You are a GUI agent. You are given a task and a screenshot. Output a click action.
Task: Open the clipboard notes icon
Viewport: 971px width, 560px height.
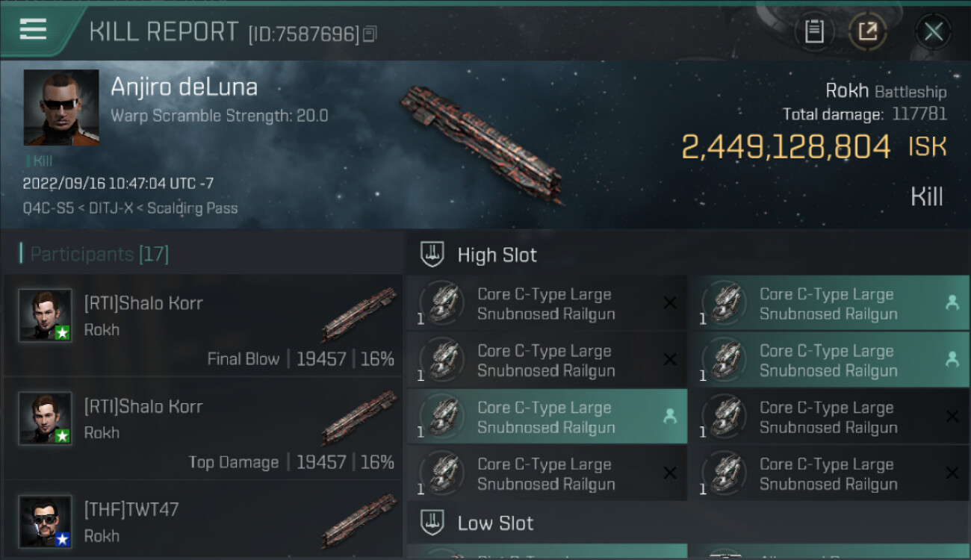(x=814, y=31)
